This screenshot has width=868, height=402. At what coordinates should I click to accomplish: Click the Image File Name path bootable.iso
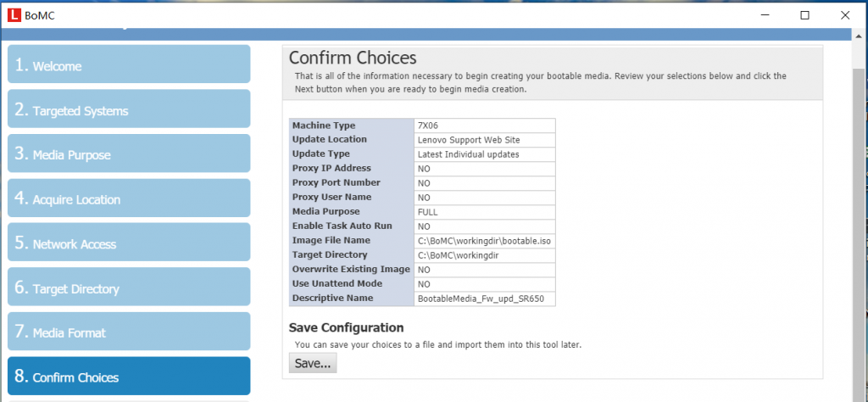coord(484,241)
